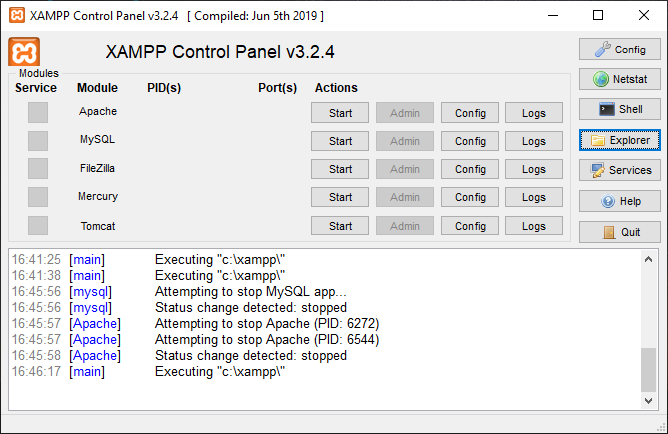Launch Netstat via globe icon button
The width and height of the screenshot is (668, 434).
tap(619, 79)
